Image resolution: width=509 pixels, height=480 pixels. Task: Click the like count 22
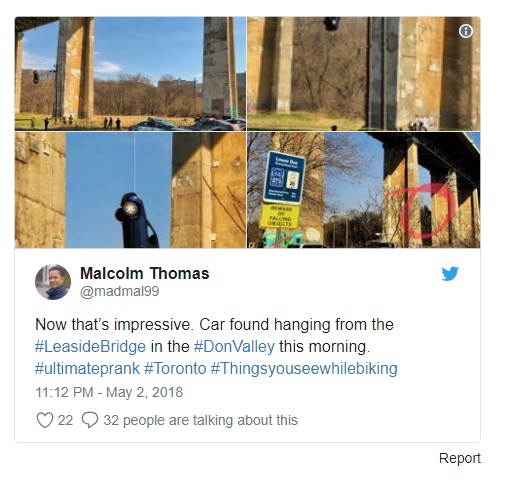pos(65,420)
